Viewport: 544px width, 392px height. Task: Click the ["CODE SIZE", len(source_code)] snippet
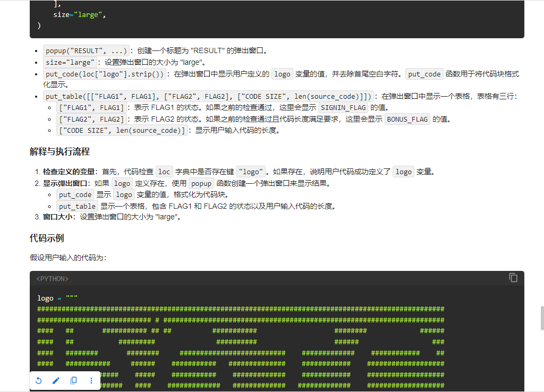coord(122,131)
